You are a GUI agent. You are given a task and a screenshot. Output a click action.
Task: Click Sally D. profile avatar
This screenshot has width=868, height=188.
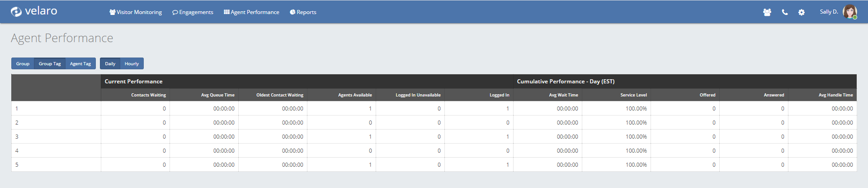click(x=850, y=12)
